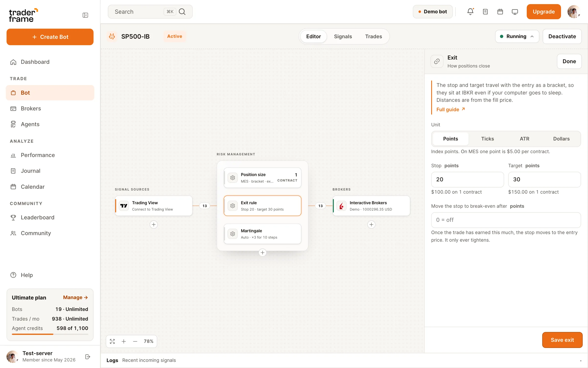Expand the Running status dropdown
This screenshot has width=588, height=368.
click(517, 36)
